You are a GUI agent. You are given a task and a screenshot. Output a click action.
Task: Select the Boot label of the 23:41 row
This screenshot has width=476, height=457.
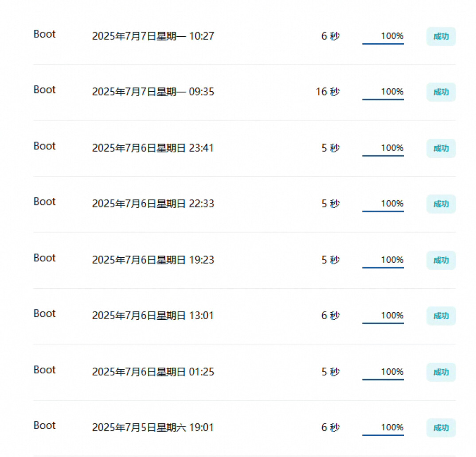pos(45,146)
